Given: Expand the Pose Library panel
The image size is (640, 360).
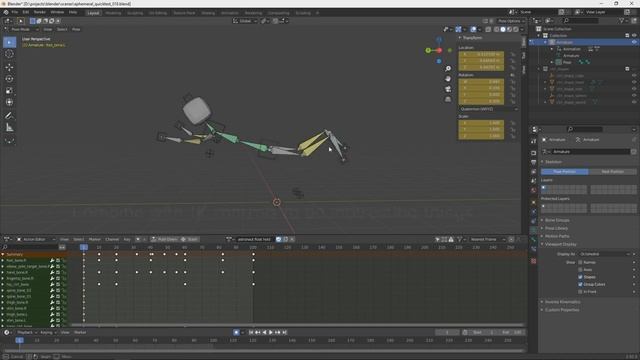Looking at the screenshot, I should coord(556,228).
